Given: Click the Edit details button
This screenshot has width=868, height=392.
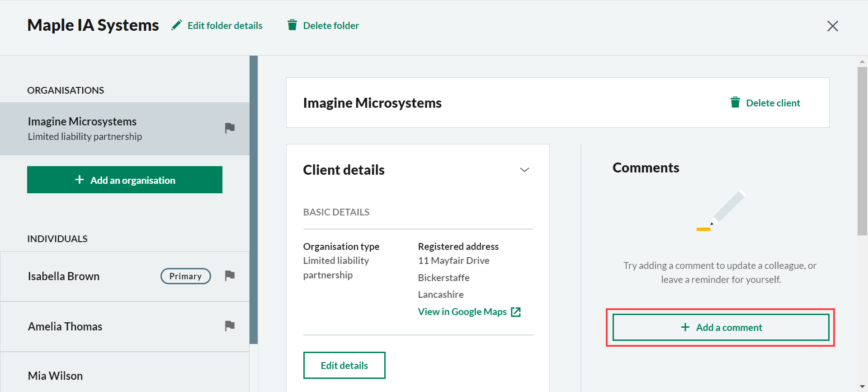Looking at the screenshot, I should (344, 365).
